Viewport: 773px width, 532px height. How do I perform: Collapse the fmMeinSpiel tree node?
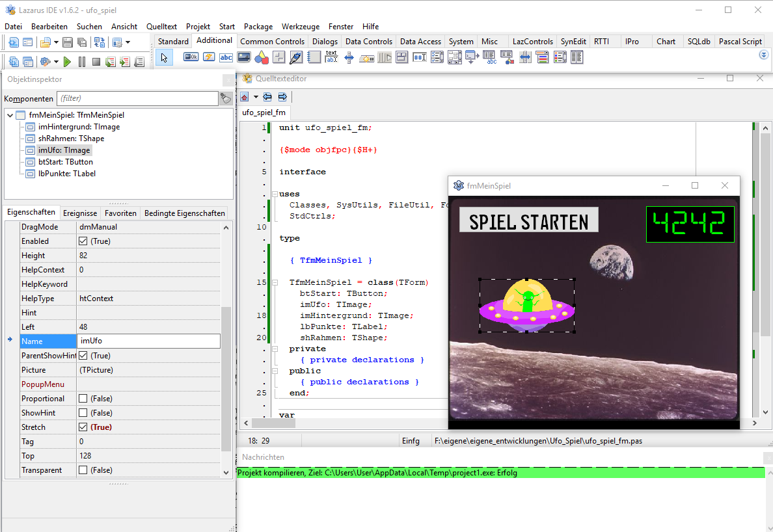tap(10, 115)
